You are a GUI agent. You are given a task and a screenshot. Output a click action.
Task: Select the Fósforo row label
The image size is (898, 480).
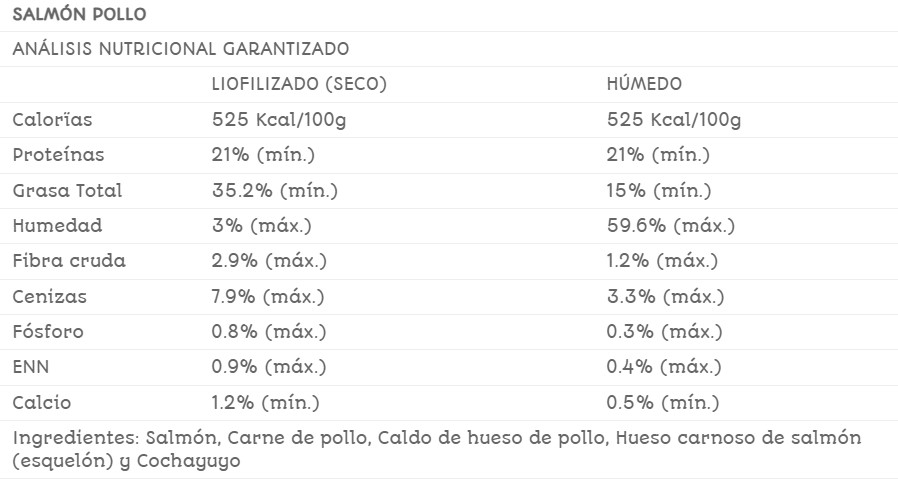[48, 332]
